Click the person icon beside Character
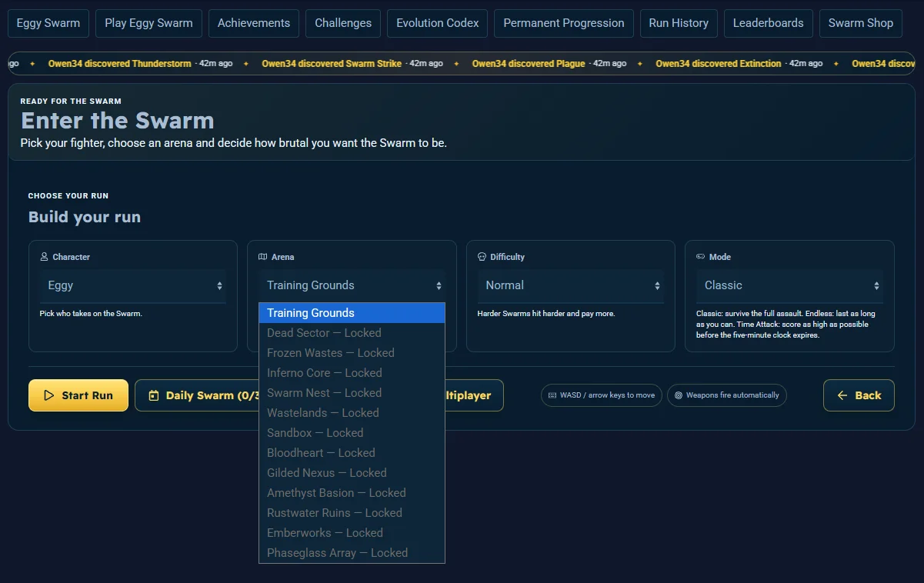 (x=44, y=257)
